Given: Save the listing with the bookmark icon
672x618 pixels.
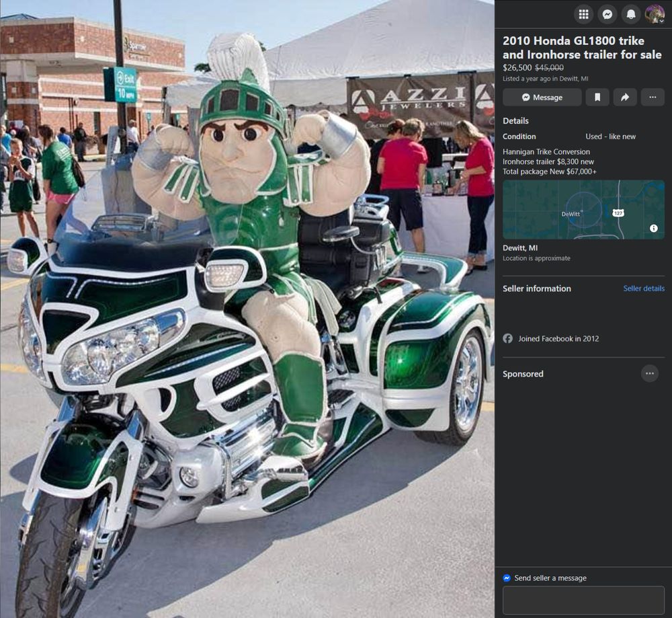Looking at the screenshot, I should pos(597,98).
